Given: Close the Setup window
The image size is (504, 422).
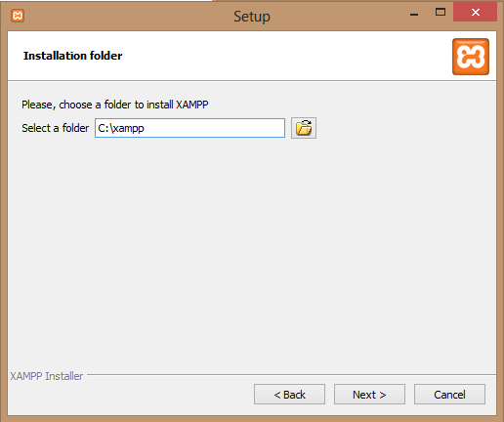Looking at the screenshot, I should [x=475, y=13].
